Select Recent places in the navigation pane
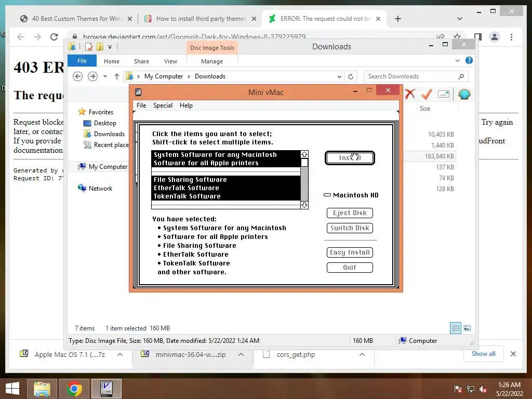Screen dimensions: 532x399 (111, 145)
